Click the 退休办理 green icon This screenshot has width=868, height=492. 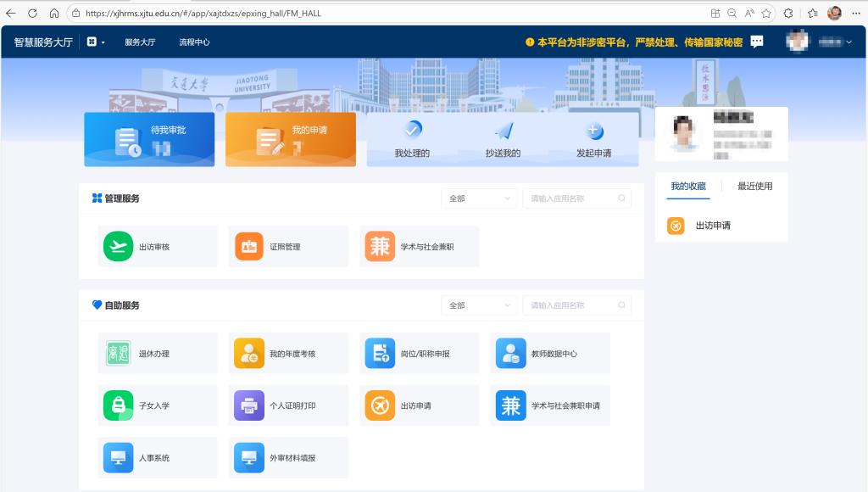pyautogui.click(x=118, y=353)
